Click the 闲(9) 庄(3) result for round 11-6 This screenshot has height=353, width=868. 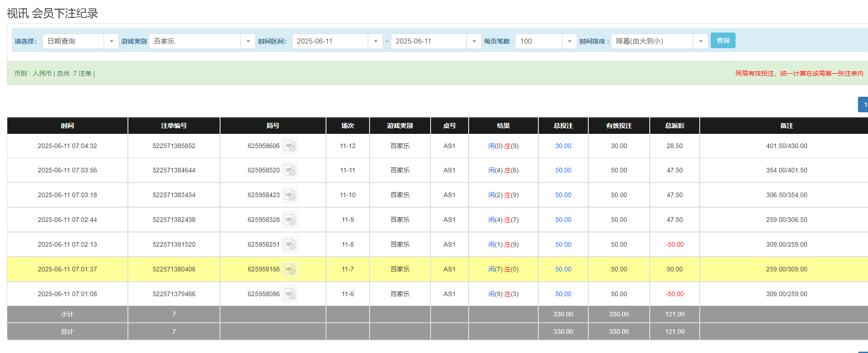503,294
